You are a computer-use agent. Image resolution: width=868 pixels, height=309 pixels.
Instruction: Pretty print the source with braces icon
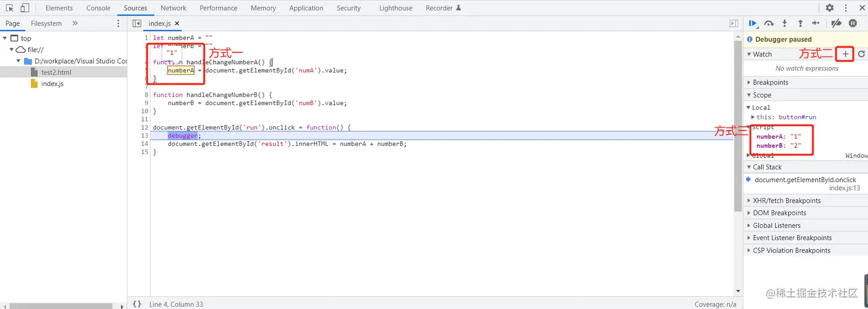click(x=137, y=304)
